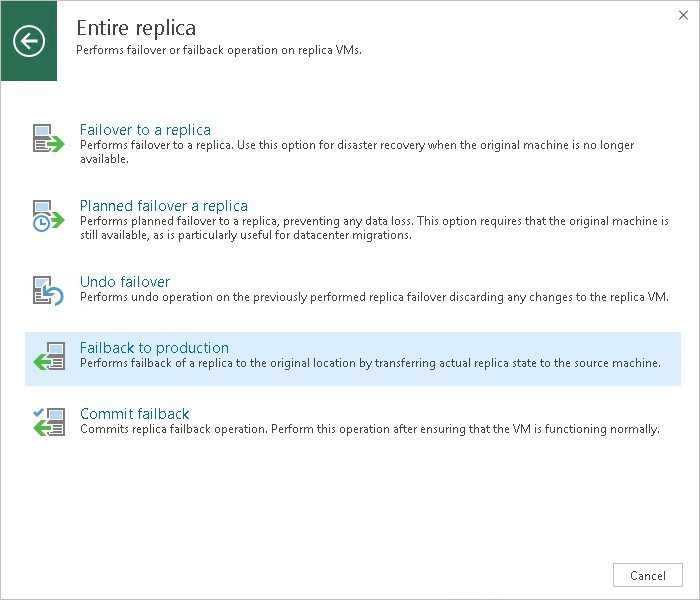Open the 'Commit failback' title link
The height and width of the screenshot is (600, 700).
[x=134, y=414]
